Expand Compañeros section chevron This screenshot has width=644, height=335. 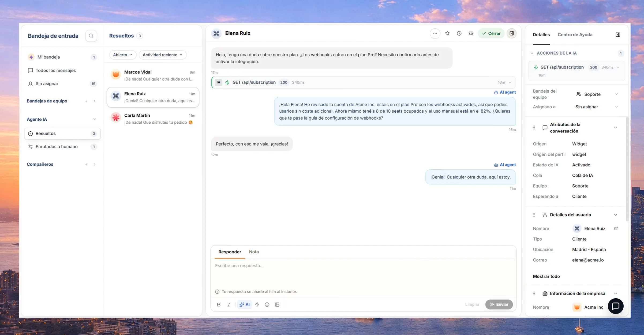click(x=95, y=165)
